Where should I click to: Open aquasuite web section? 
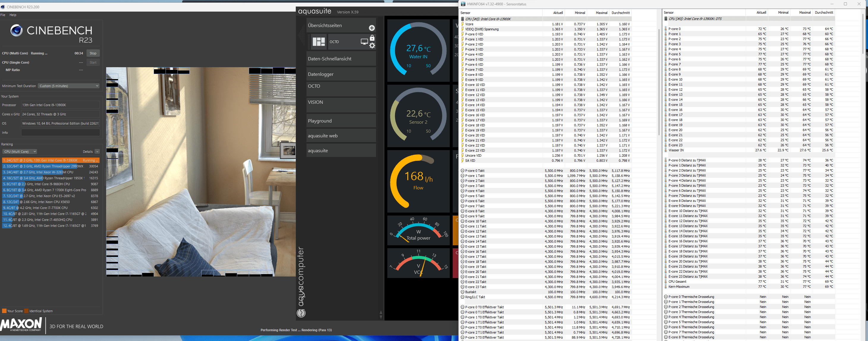[x=341, y=136]
